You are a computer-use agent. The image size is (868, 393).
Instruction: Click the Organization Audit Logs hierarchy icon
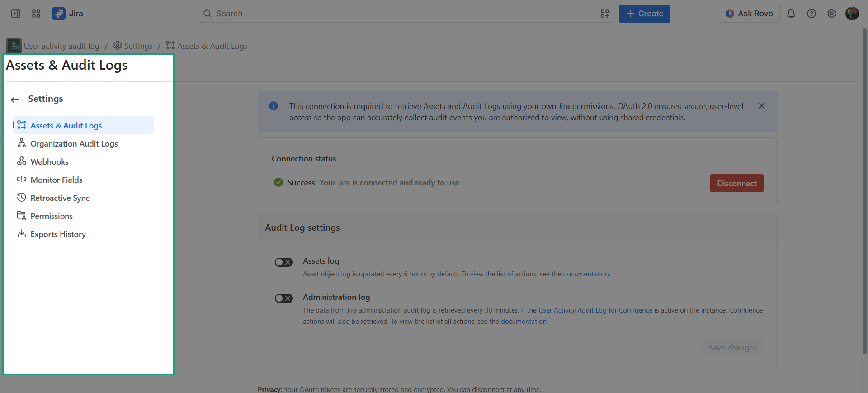tap(21, 143)
